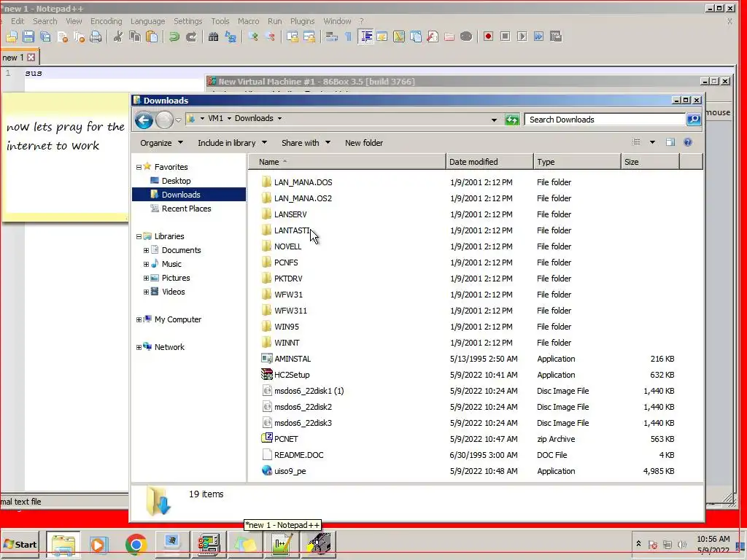Open the Encoding menu in Notepad++
The height and width of the screenshot is (560, 747).
click(x=107, y=21)
